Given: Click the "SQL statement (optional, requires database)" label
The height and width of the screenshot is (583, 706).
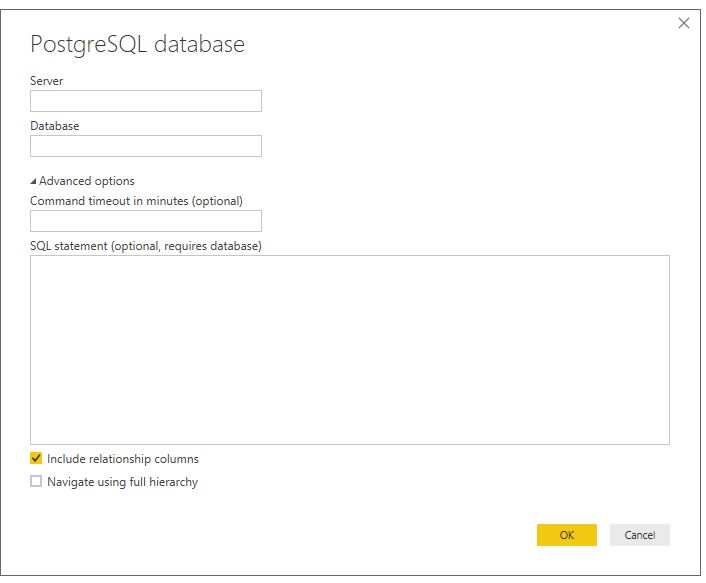Looking at the screenshot, I should pos(146,246).
